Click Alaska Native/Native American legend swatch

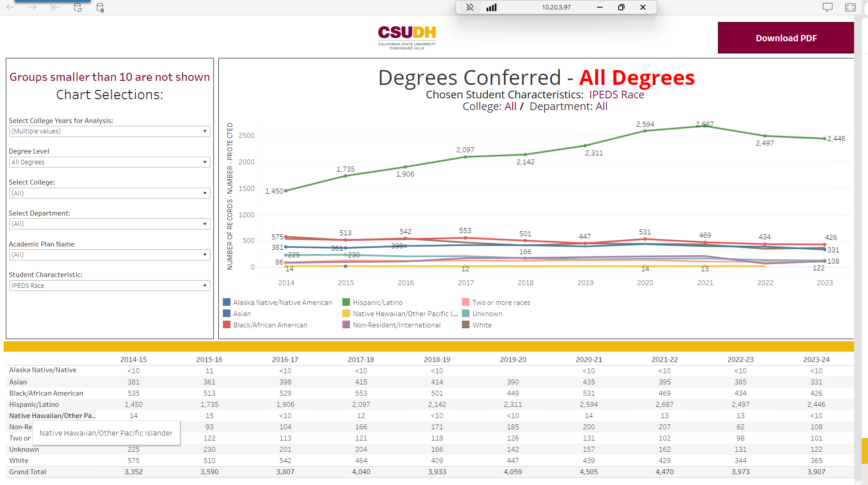(227, 302)
